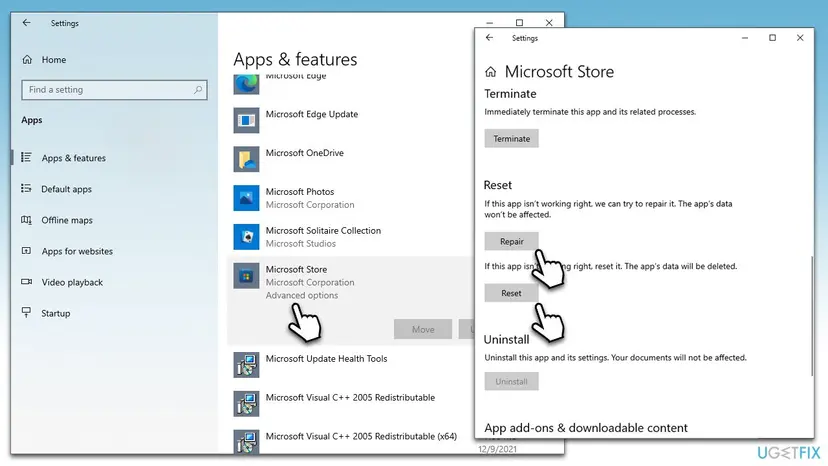828x466 pixels.
Task: Click the Repair button
Action: click(511, 241)
